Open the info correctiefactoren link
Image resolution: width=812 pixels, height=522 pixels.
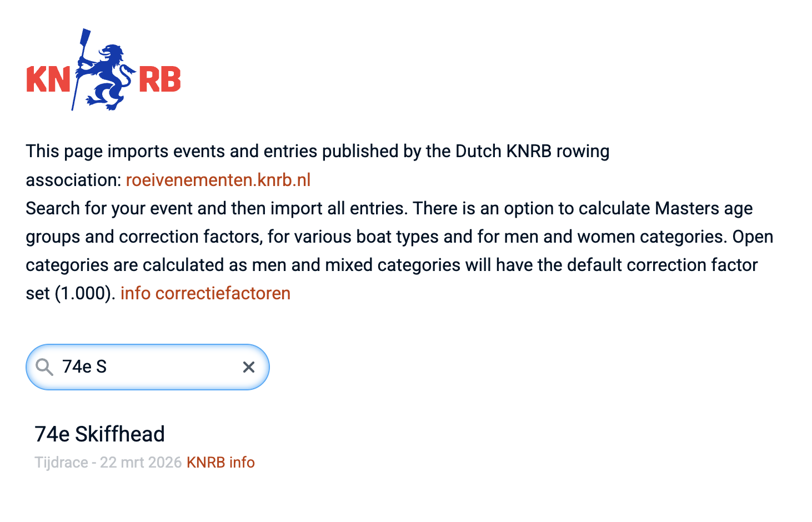pyautogui.click(x=205, y=293)
